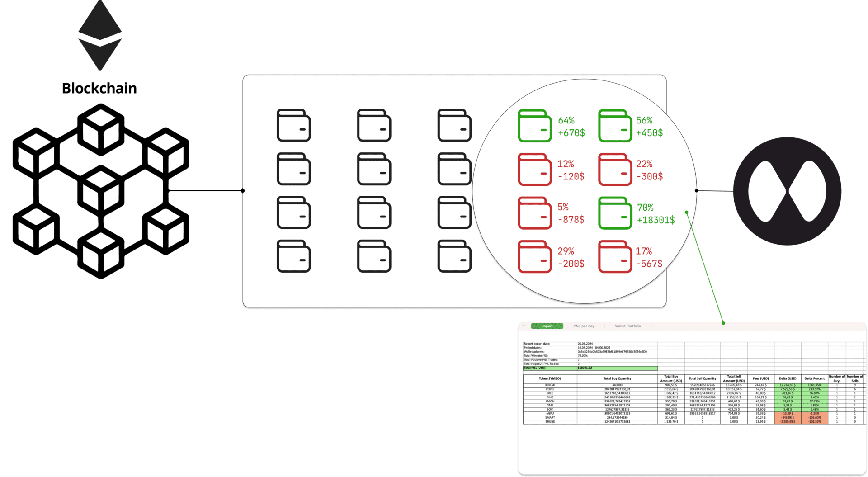
Task: Select the wallet address value cell
Action: [617, 352]
